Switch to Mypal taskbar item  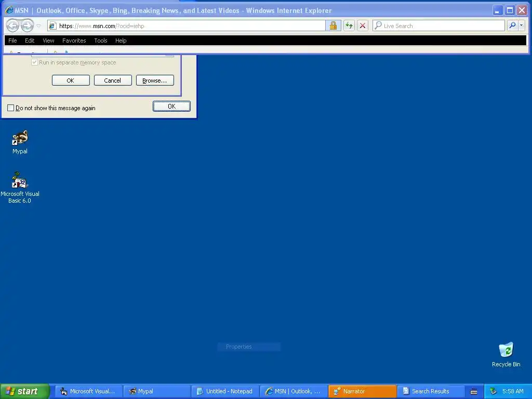(156, 391)
